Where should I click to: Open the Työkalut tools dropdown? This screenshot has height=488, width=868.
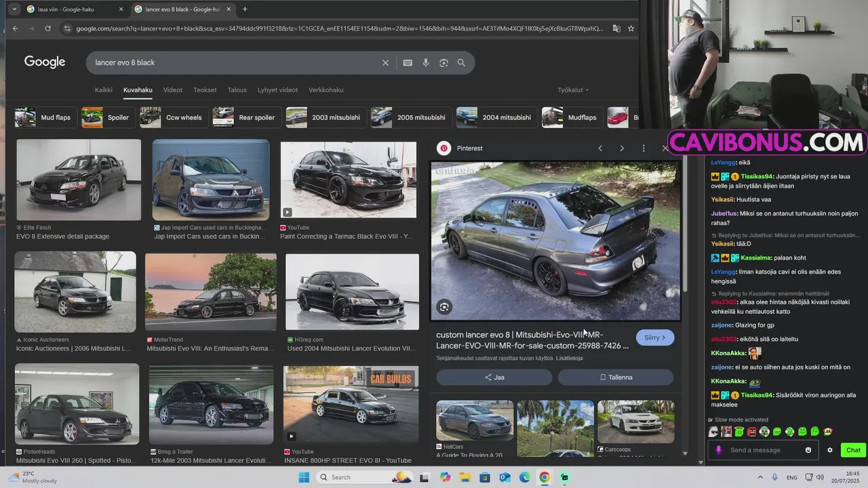coord(573,89)
